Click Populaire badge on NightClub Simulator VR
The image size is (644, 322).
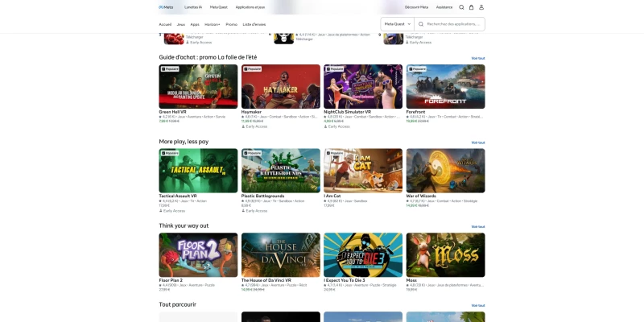(x=335, y=69)
